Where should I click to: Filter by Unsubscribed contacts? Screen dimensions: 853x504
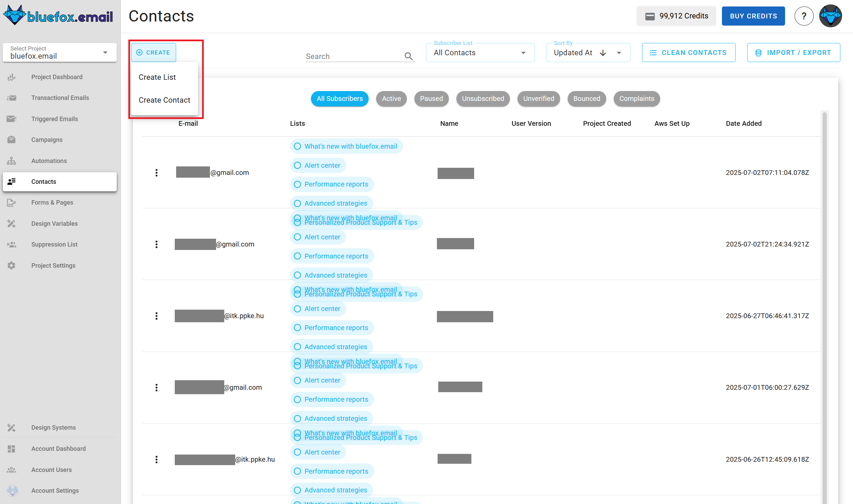click(483, 99)
